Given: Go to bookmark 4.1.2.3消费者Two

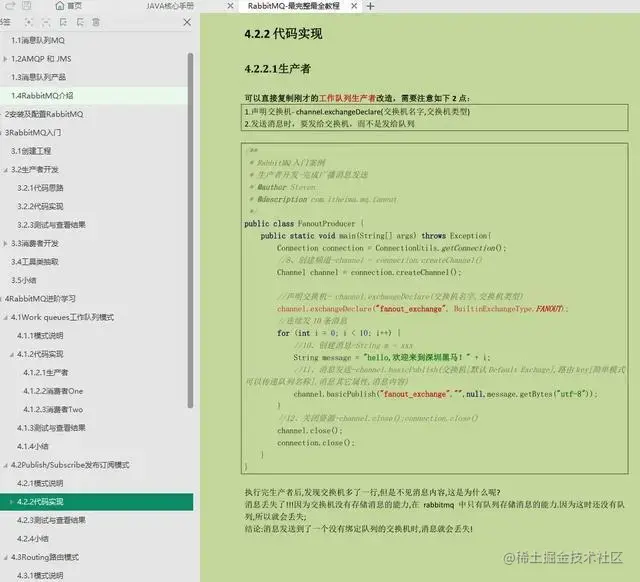Looking at the screenshot, I should pos(53,409).
